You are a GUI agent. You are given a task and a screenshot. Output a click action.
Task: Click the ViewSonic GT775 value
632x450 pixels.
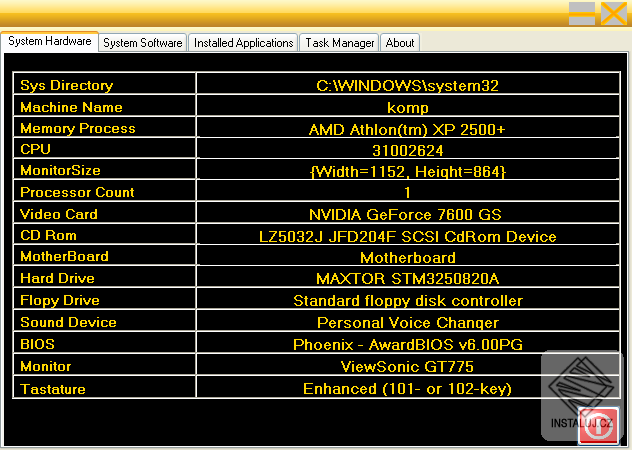407,367
